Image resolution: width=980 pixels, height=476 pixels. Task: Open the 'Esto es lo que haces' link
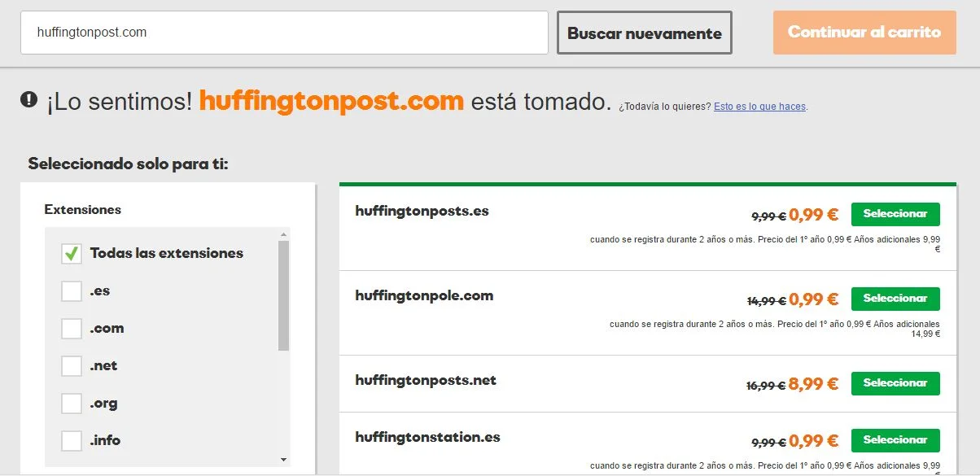760,107
